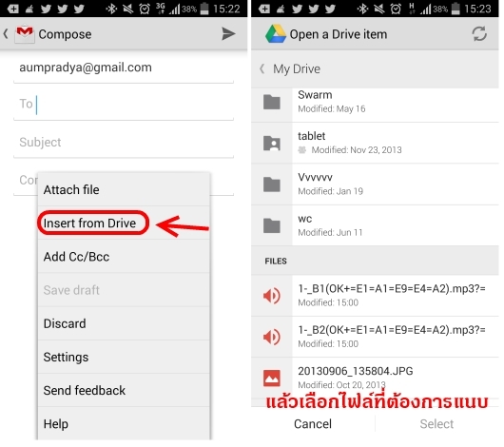The image size is (504, 447).
Task: Select Discard in the menu
Action: coord(124,323)
